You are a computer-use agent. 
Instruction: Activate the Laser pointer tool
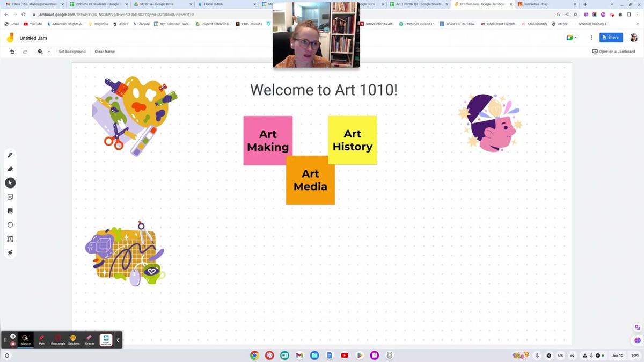(x=10, y=253)
